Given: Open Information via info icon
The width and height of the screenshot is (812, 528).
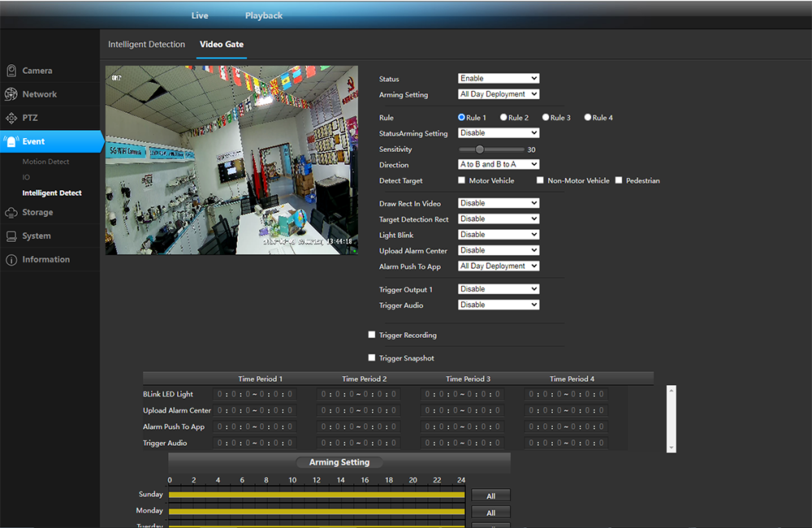Looking at the screenshot, I should coord(11,260).
